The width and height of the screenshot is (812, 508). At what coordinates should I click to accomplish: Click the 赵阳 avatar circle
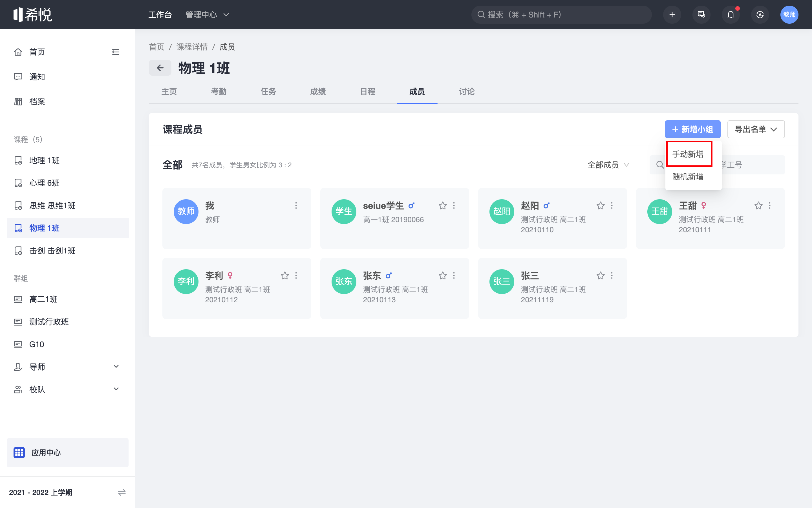coord(502,211)
